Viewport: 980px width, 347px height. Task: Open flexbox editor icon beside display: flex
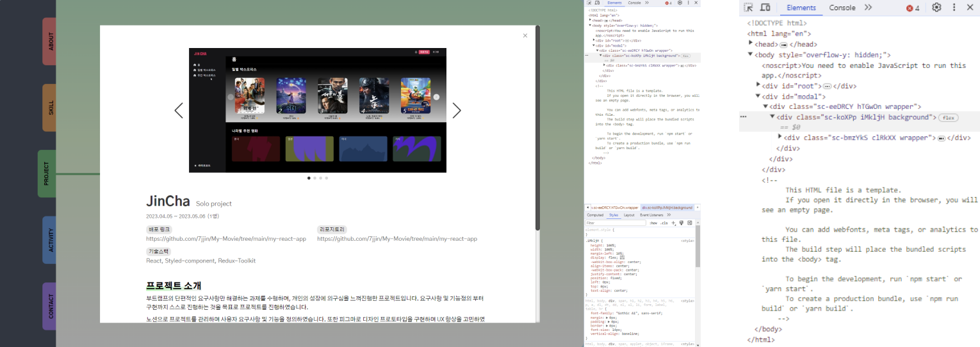[x=622, y=257]
